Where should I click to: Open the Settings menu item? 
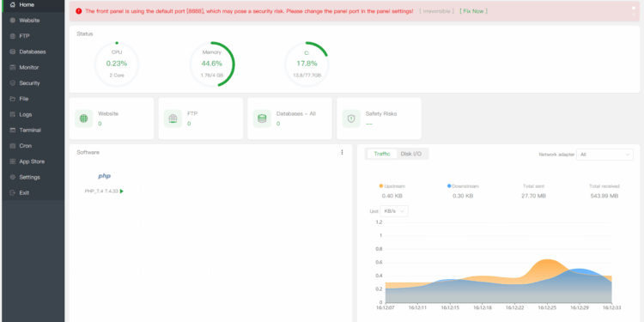pos(33,177)
